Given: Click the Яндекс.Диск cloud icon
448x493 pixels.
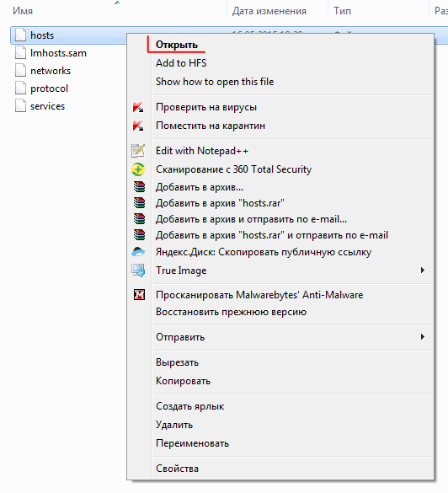Looking at the screenshot, I should tap(138, 252).
